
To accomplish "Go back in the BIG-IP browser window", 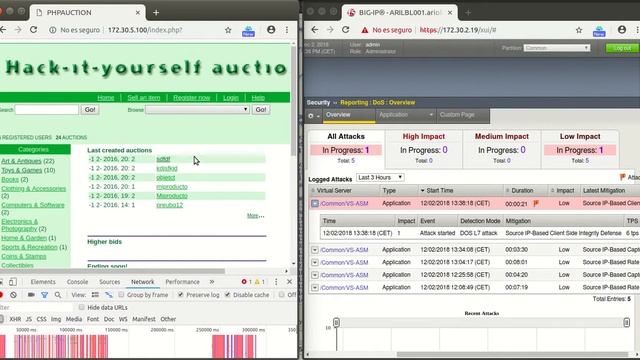I will tap(314, 30).
